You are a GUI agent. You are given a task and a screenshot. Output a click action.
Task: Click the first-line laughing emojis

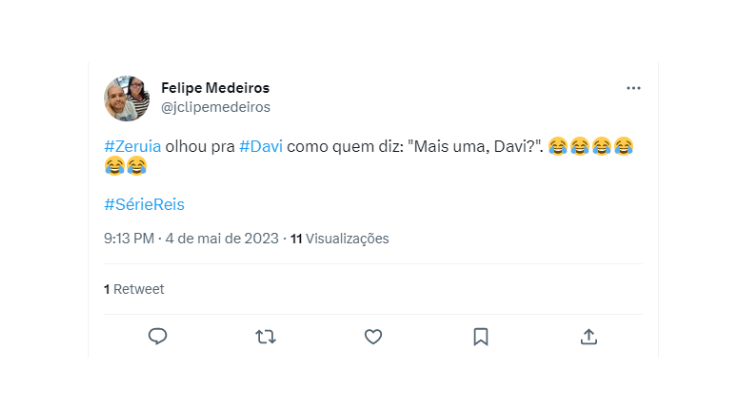tap(590, 146)
